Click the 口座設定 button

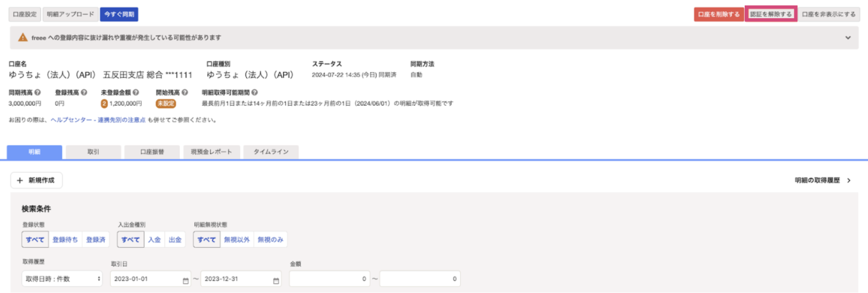click(25, 14)
